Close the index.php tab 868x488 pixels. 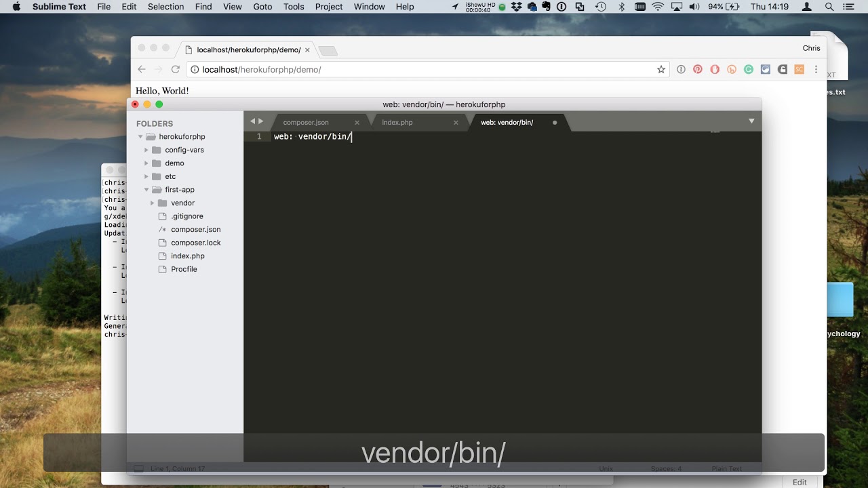(456, 123)
